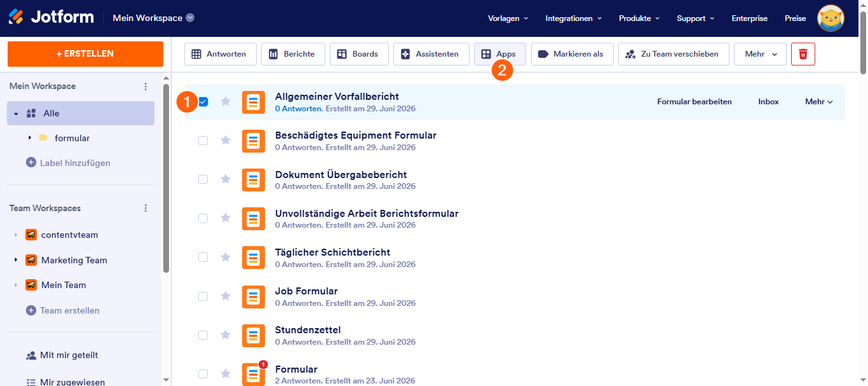Screen dimensions: 868x386
Task: Click the Allgemeiner Vorfallbericht form icon
Action: pos(254,102)
